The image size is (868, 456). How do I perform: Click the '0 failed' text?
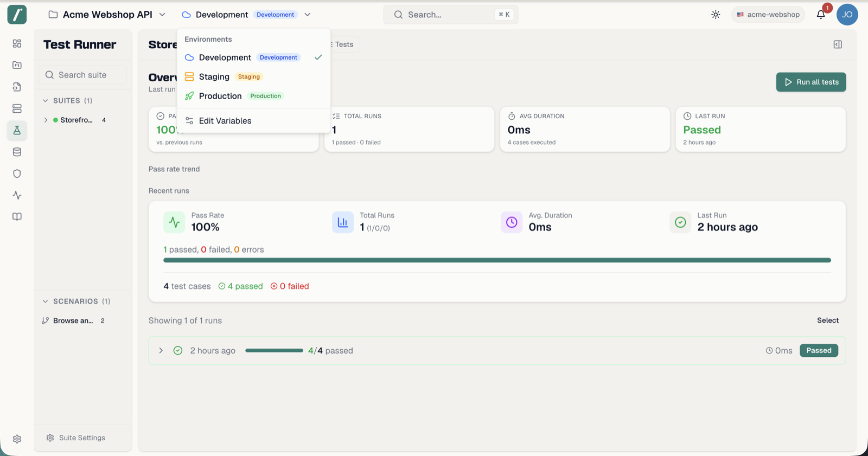click(x=295, y=286)
